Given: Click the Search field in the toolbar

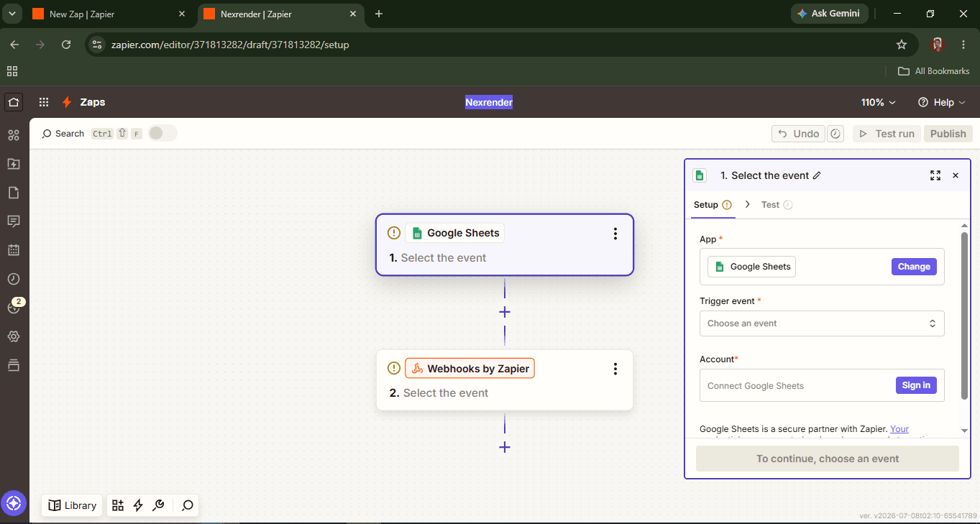Looking at the screenshot, I should tap(91, 134).
